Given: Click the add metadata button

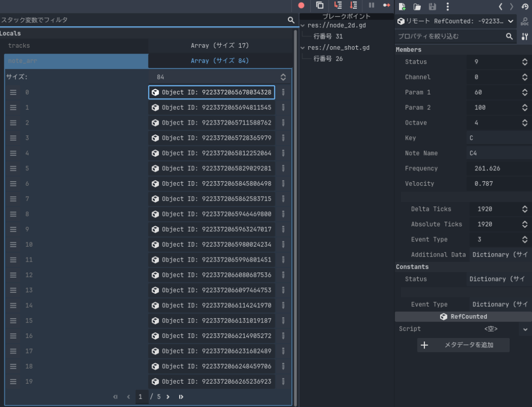Looking at the screenshot, I should [463, 345].
